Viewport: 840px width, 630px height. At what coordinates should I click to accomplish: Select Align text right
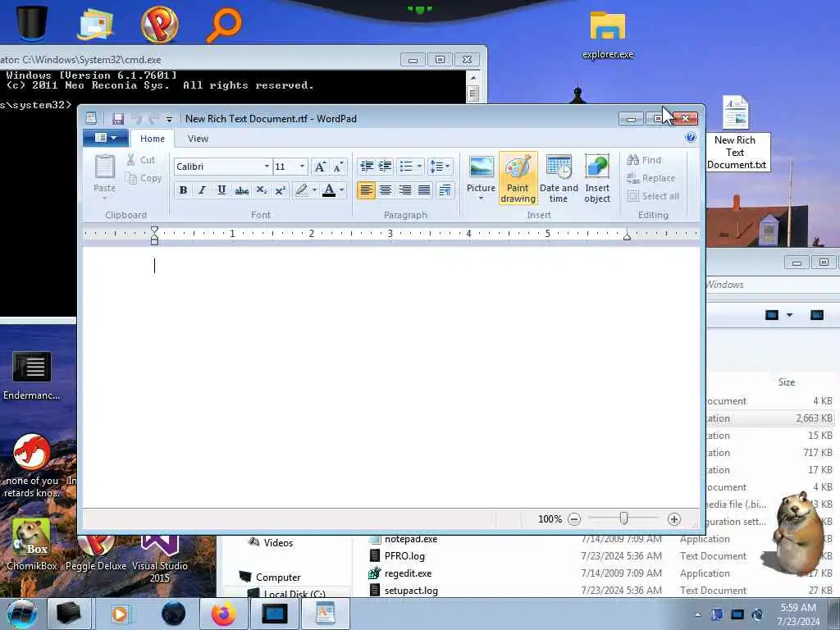pos(405,190)
